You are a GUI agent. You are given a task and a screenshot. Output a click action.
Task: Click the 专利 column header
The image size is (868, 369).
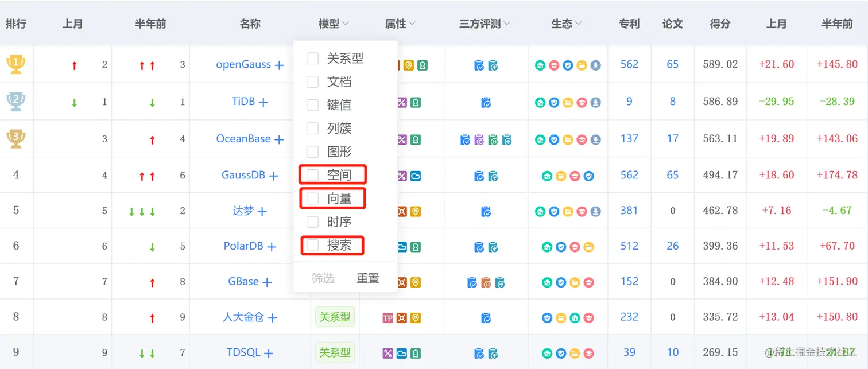tap(629, 24)
